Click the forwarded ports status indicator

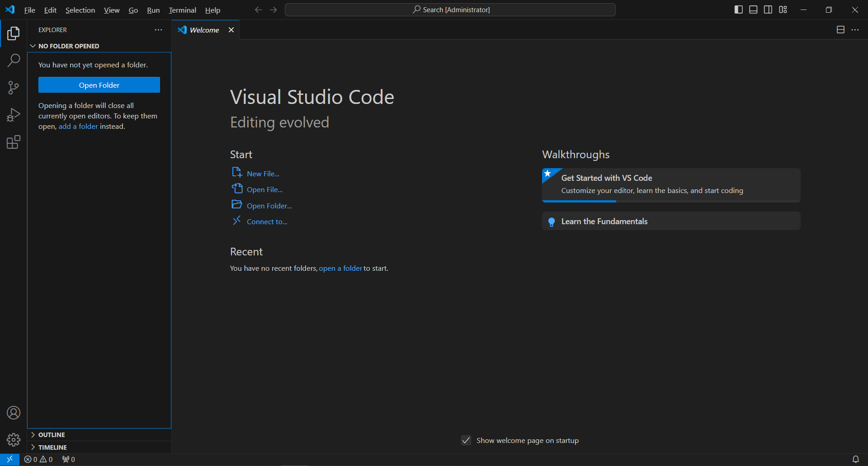click(69, 459)
